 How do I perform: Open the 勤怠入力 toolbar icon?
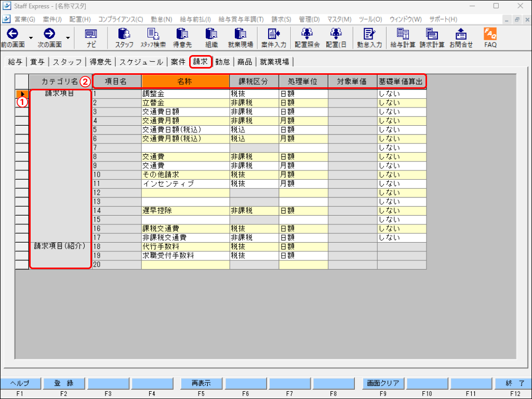tap(369, 34)
